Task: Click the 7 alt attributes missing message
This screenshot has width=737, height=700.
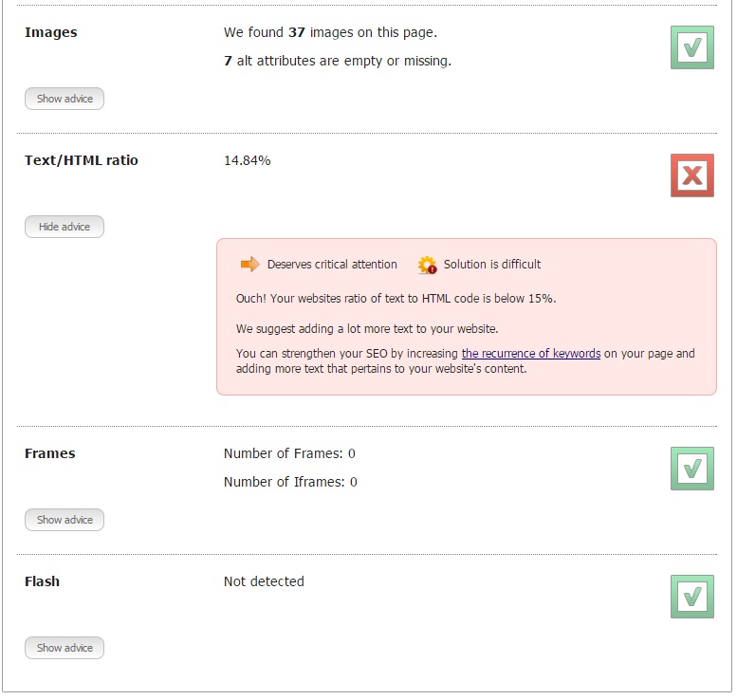Action: [x=338, y=61]
